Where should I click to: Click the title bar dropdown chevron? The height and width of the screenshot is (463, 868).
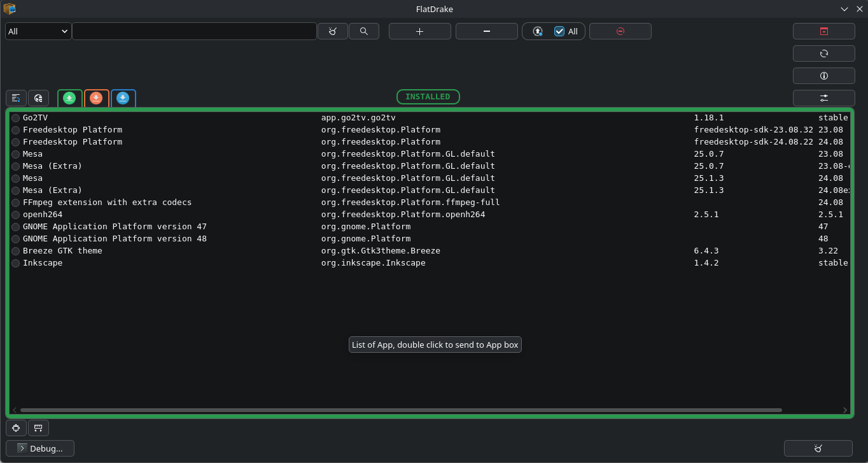[844, 9]
